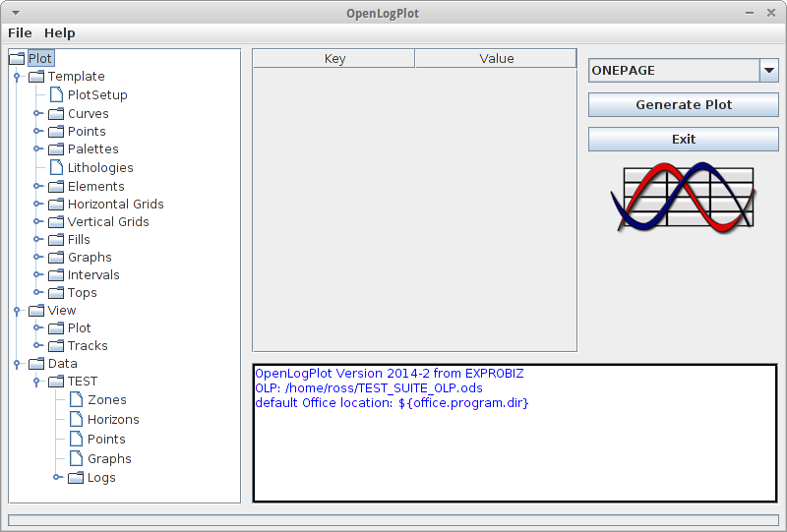Click the 'OpenLogPlot Version 2014-2' log line
This screenshot has height=532, width=787.
pyautogui.click(x=390, y=374)
